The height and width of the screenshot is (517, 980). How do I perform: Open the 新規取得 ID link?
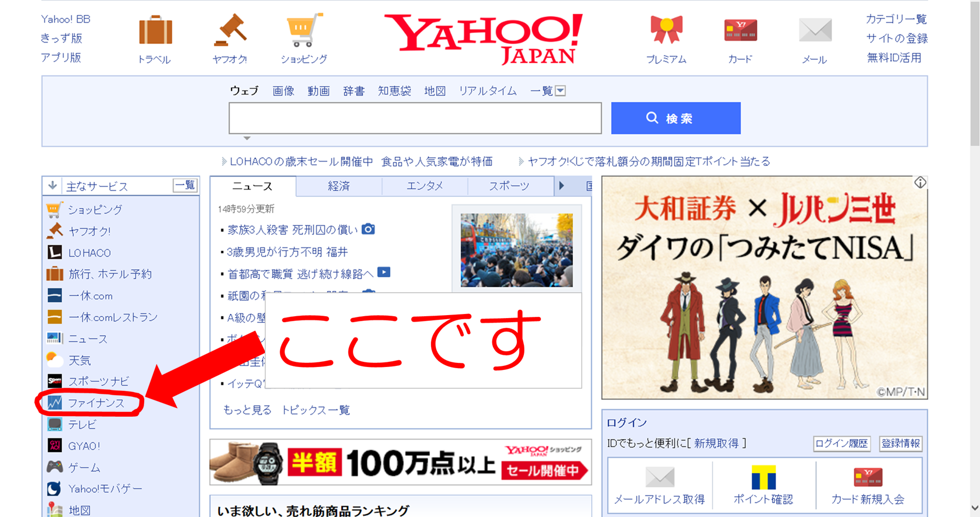716,443
